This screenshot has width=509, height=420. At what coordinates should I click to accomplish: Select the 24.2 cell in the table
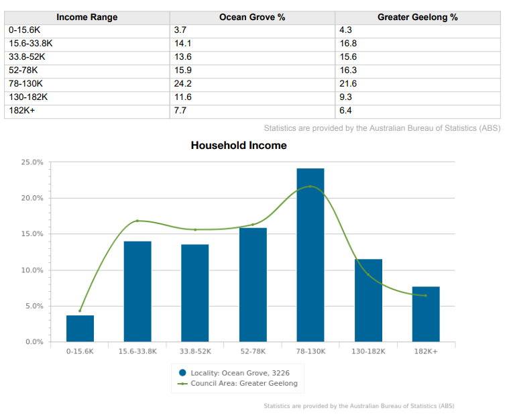pyautogui.click(x=252, y=84)
